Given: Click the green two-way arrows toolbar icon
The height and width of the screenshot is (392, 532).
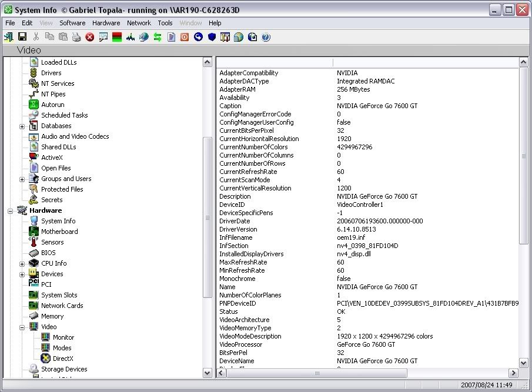Looking at the screenshot, I should 158,37.
